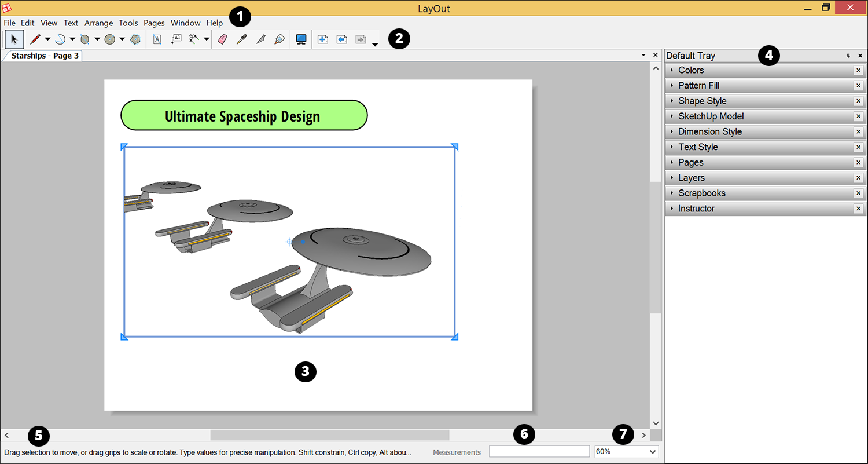Image resolution: width=868 pixels, height=464 pixels.
Task: Start presentation with the monitor icon
Action: [x=301, y=39]
